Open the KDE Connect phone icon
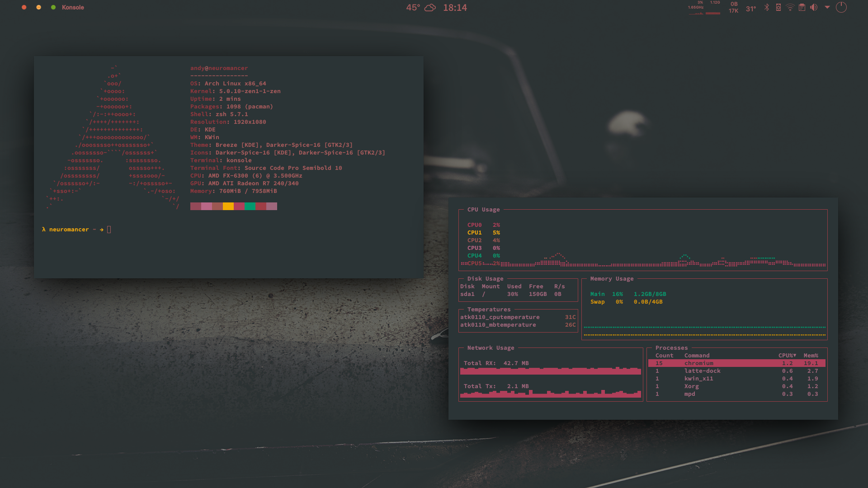This screenshot has width=868, height=488. pyautogui.click(x=778, y=7)
